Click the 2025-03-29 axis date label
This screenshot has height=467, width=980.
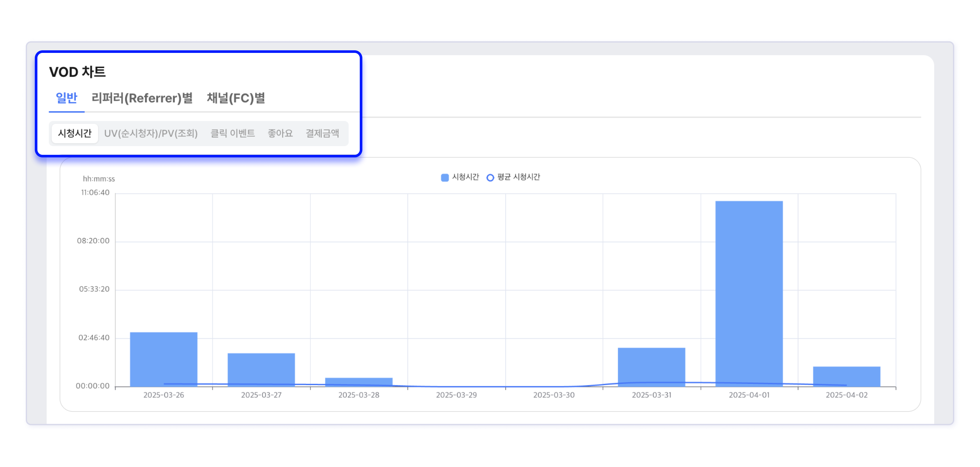tap(456, 395)
